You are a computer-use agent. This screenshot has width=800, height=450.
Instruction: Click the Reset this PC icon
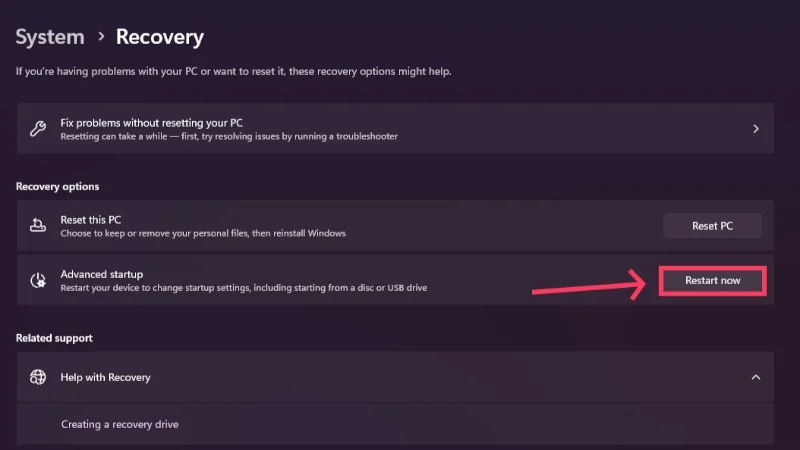click(38, 226)
